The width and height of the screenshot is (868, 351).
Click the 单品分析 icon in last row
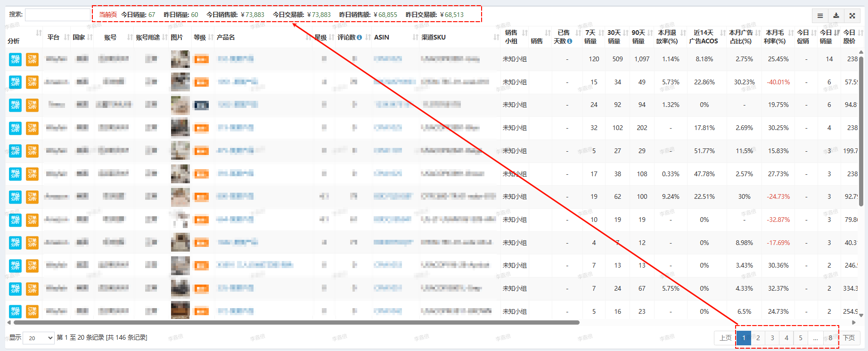[15, 311]
